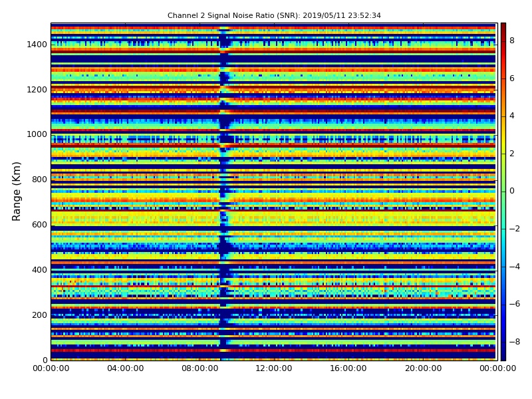Click the colorbar value 8 label

pos(512,41)
